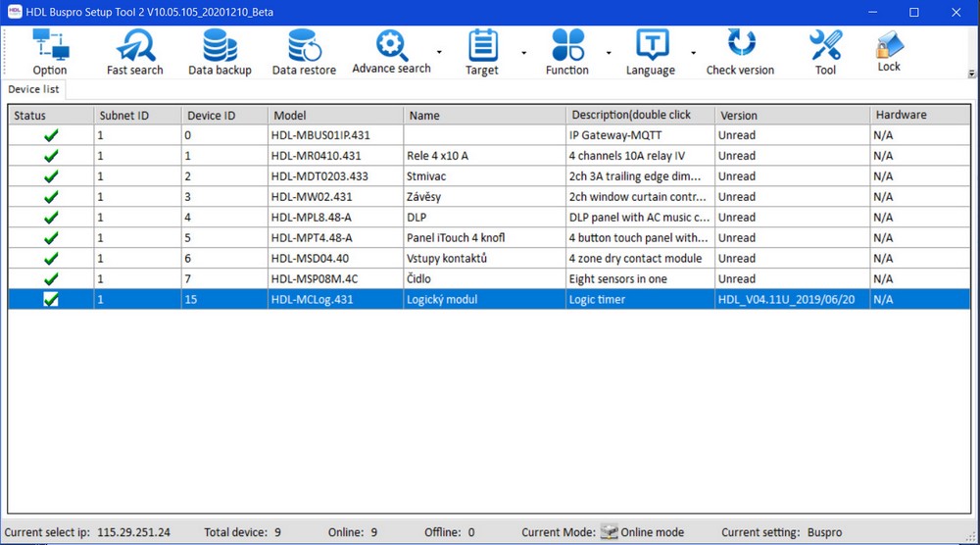Click the Eight sensors in one description
The width and height of the screenshot is (980, 545).
pyautogui.click(x=641, y=278)
